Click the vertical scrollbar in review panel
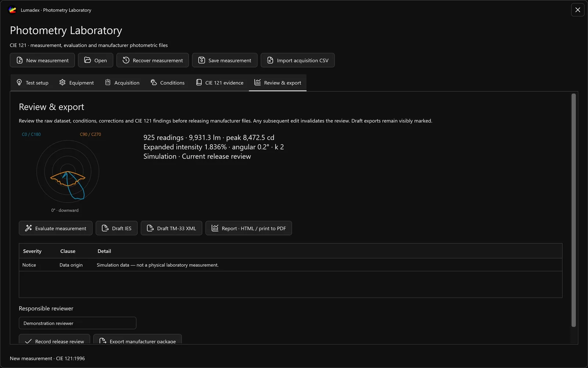Screen dimensions: 588x368 coord(574,210)
